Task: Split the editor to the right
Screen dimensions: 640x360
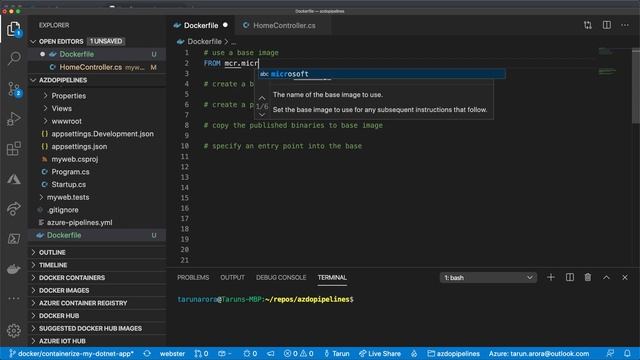Action: pos(607,25)
